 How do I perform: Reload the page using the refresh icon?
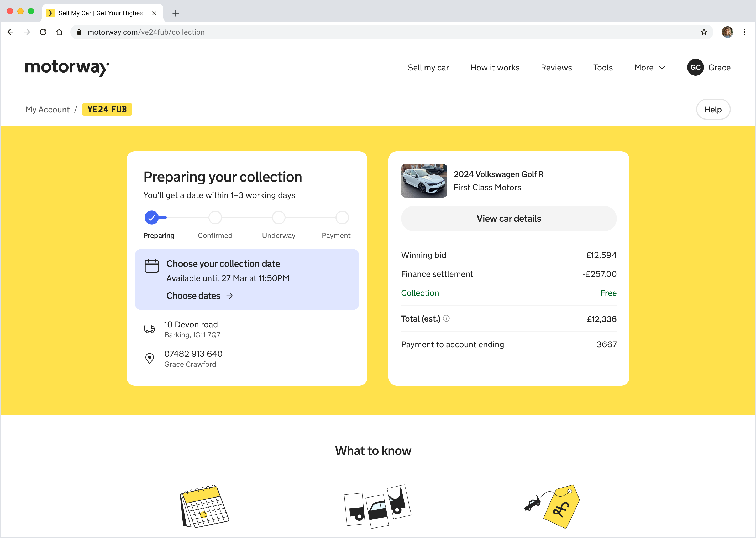point(43,32)
